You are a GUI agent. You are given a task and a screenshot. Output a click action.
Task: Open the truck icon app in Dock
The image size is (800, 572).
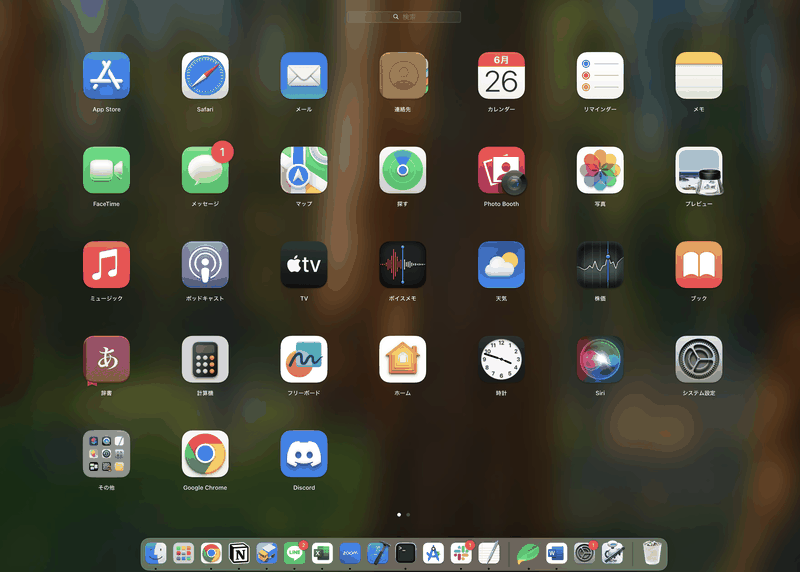click(x=266, y=553)
